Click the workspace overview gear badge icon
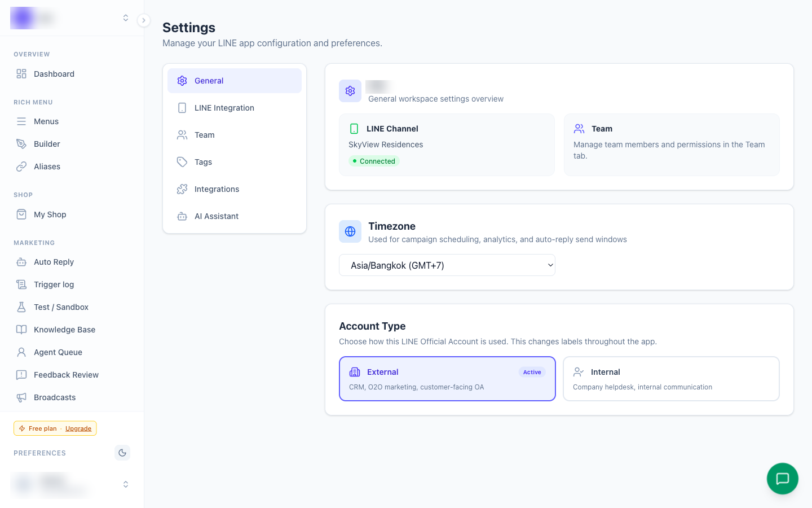 click(350, 91)
